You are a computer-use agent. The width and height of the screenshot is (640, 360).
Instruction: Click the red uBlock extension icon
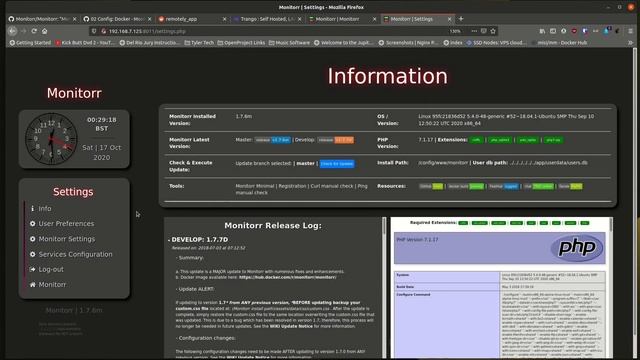(574, 31)
